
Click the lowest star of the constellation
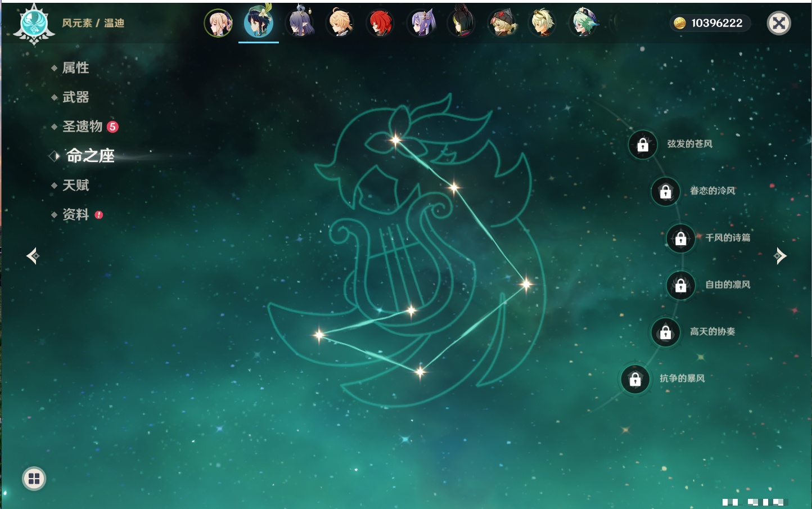420,372
